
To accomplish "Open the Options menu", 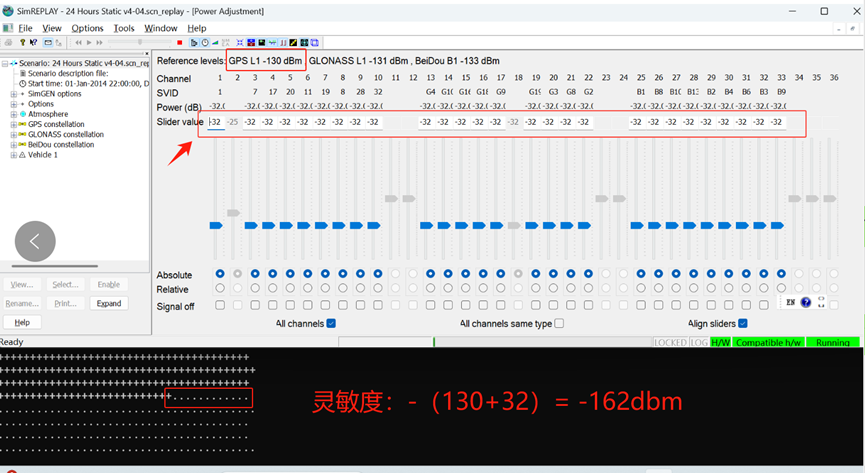I will [x=87, y=28].
